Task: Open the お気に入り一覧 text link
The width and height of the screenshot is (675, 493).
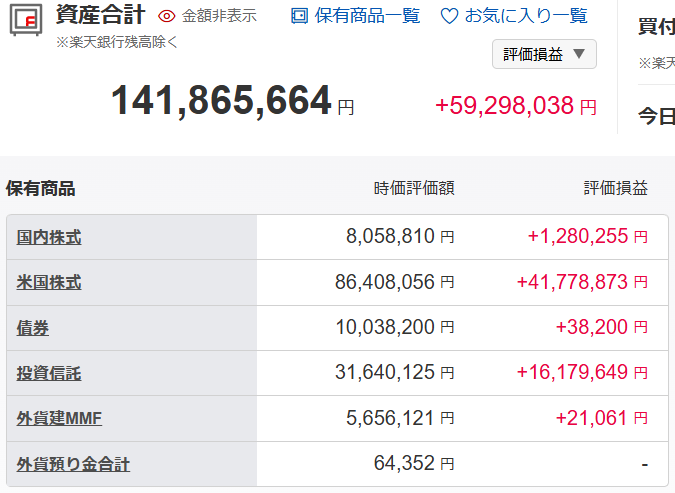Action: coord(526,16)
